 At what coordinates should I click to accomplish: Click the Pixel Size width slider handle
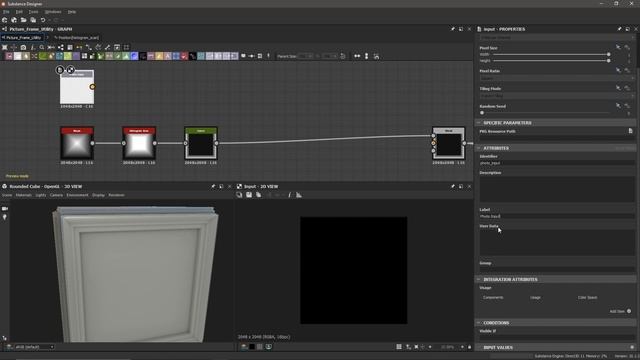(x=608, y=54)
